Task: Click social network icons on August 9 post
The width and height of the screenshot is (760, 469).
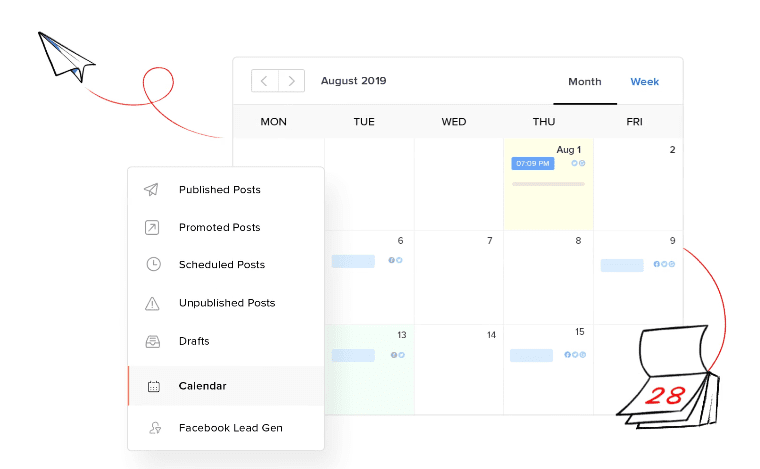Action: (x=664, y=264)
